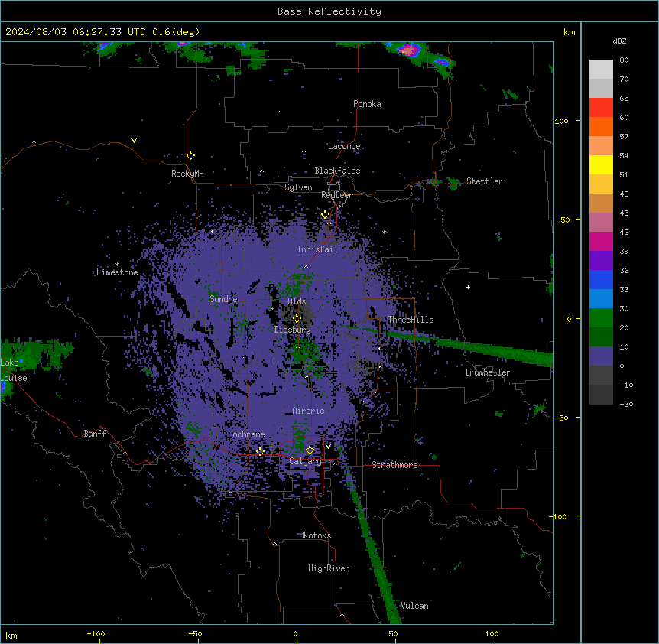This screenshot has width=659, height=644.
Task: Pick the yellow swatch between 54 and 51
Action: [601, 164]
